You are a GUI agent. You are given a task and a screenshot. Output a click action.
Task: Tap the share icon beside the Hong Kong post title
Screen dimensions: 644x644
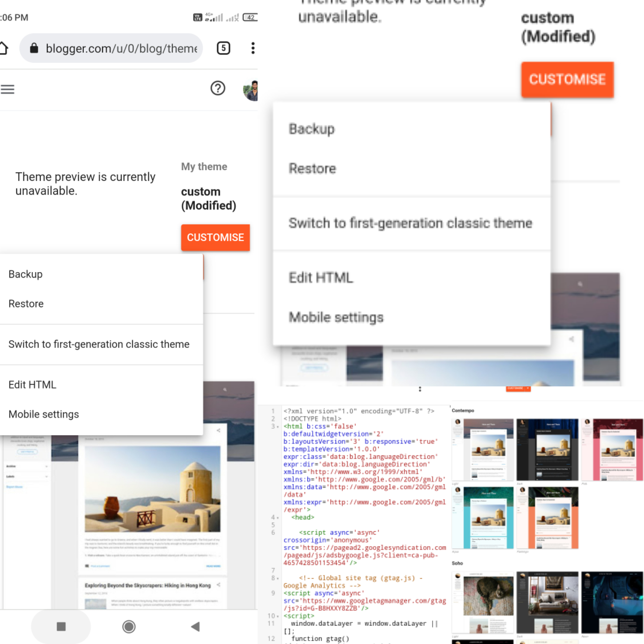(218, 585)
